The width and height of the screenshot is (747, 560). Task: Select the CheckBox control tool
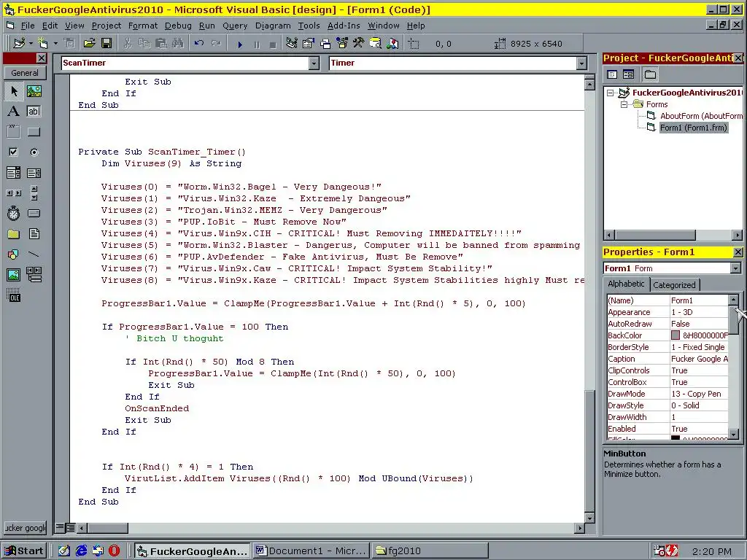pyautogui.click(x=14, y=152)
